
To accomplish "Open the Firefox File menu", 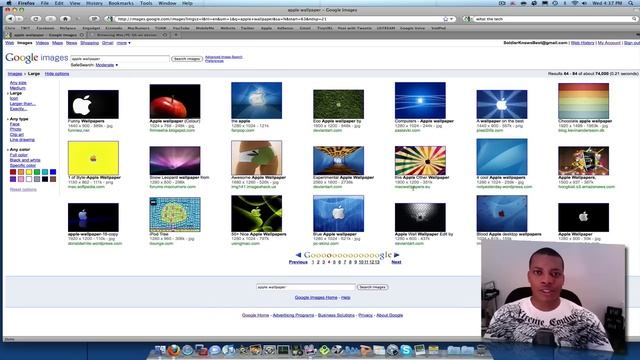I will [44, 3].
